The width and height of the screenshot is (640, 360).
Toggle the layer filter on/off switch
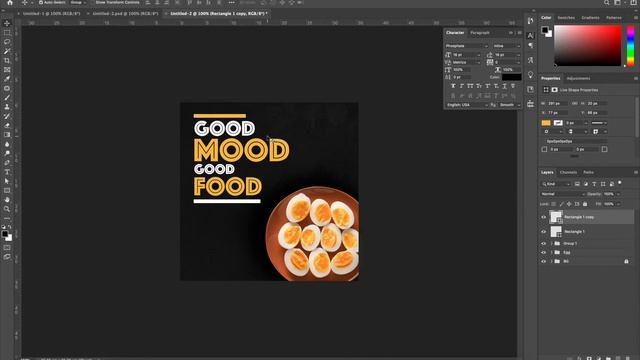[620, 183]
